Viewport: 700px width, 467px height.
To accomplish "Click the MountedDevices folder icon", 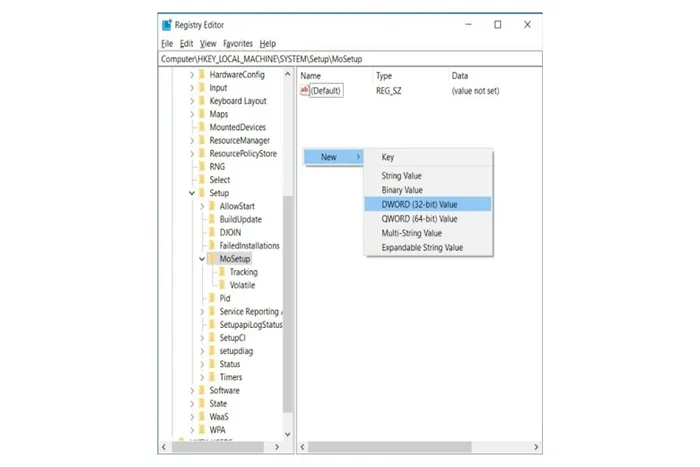I will coord(202,127).
